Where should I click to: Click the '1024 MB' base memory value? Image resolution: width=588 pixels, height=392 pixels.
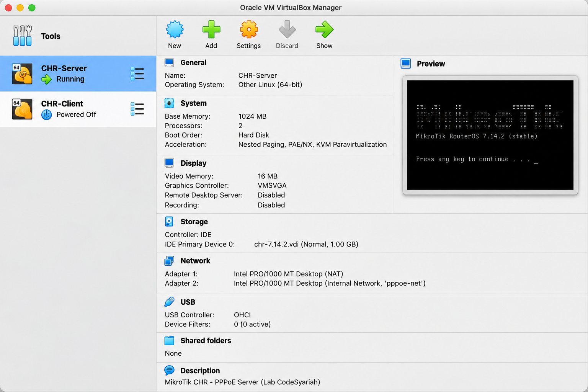pyautogui.click(x=253, y=116)
